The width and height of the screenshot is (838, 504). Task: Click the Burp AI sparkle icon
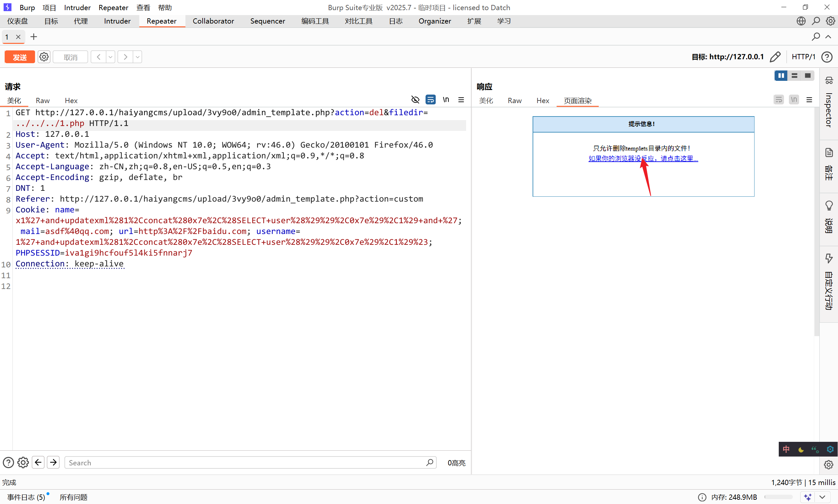pos(808,497)
